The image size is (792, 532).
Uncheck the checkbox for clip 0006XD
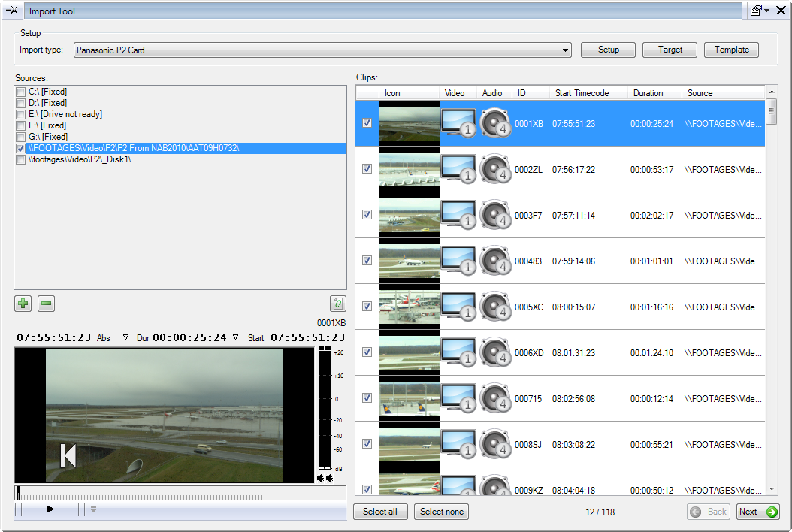[367, 352]
